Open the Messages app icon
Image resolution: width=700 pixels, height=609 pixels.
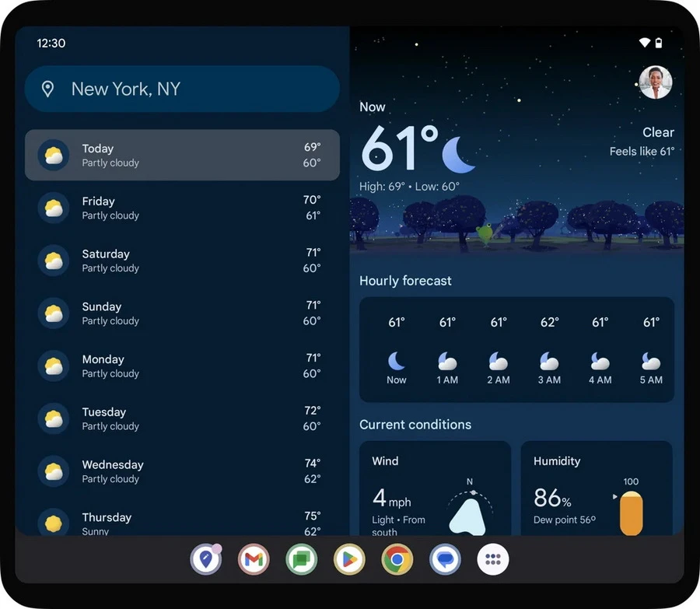click(x=445, y=559)
